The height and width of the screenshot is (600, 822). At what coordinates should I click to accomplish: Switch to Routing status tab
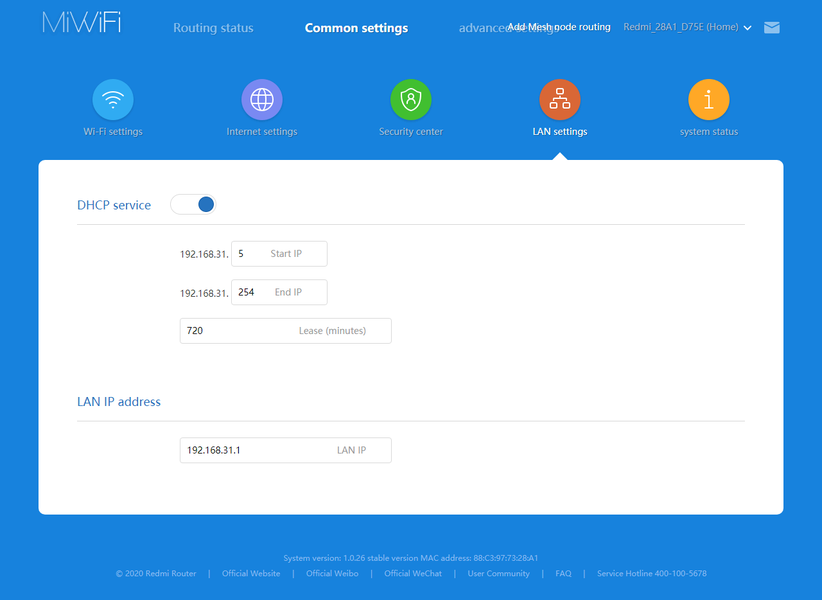[x=213, y=28]
